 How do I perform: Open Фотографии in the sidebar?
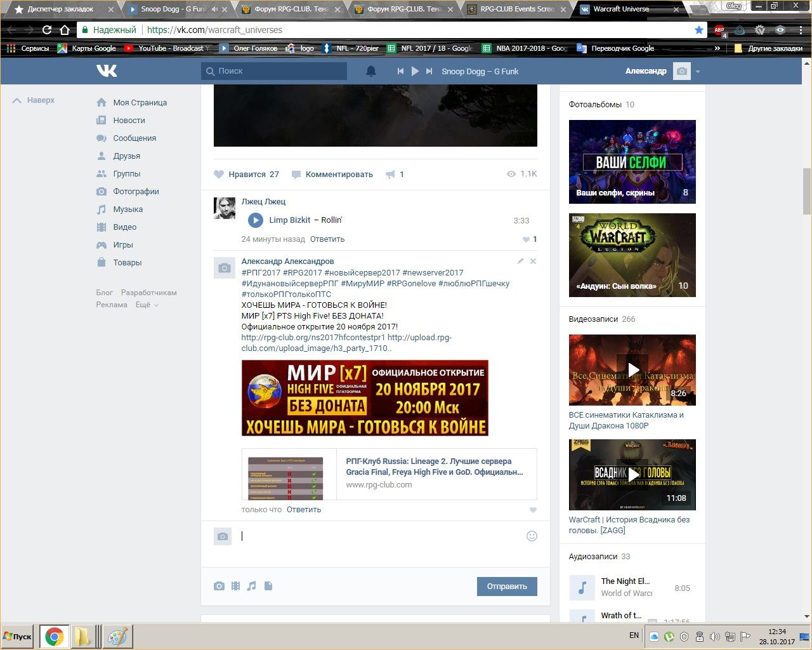(128, 191)
